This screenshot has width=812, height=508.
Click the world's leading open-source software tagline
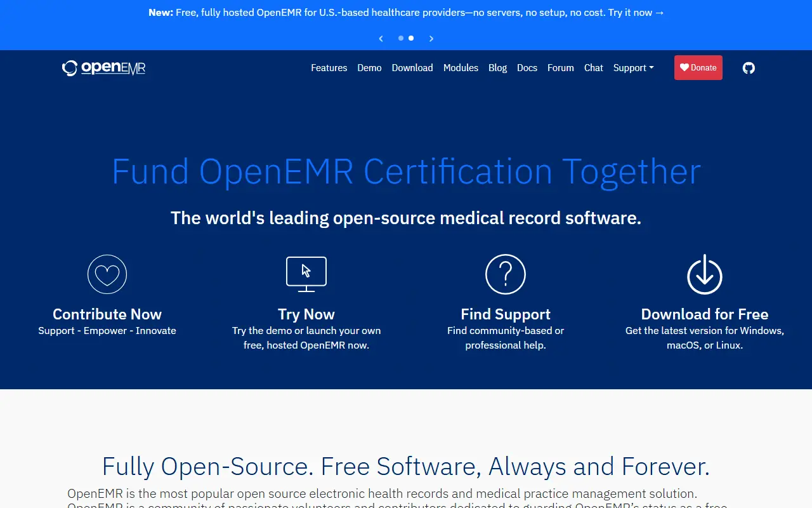pos(406,218)
